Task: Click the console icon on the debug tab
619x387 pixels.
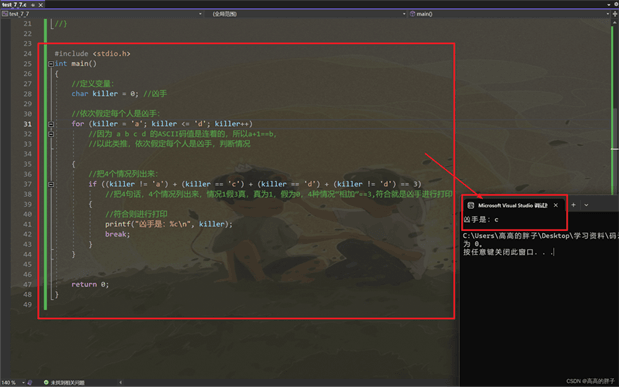Action: (471, 205)
